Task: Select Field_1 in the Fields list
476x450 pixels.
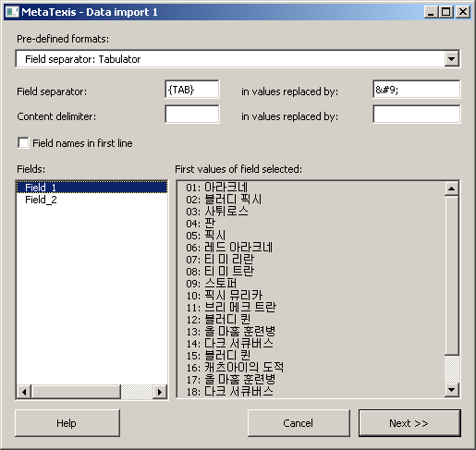Action: (92, 188)
